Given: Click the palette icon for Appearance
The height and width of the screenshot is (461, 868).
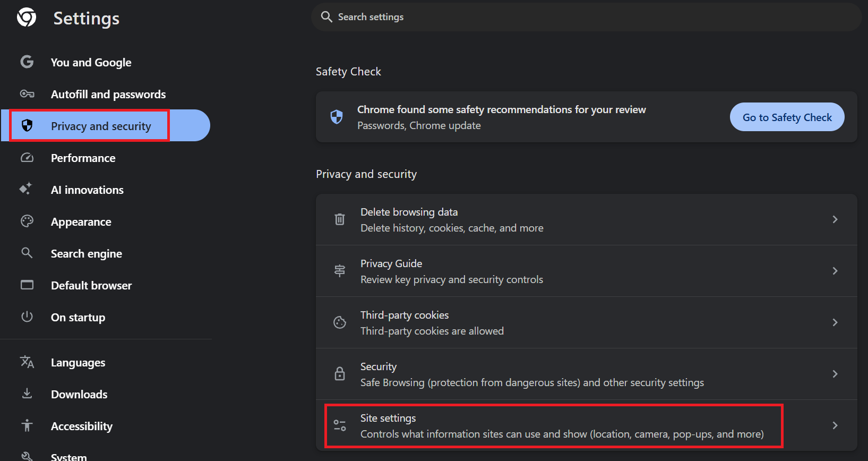Looking at the screenshot, I should (x=27, y=221).
